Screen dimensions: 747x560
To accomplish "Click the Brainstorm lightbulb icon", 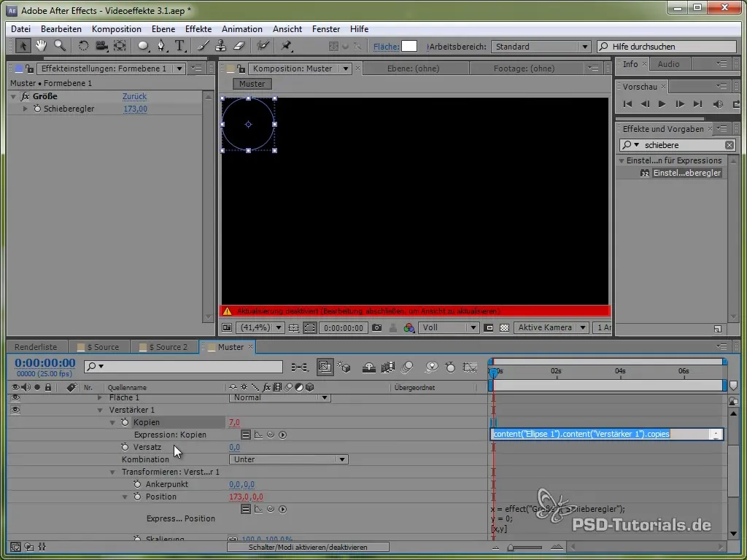I will (x=432, y=367).
